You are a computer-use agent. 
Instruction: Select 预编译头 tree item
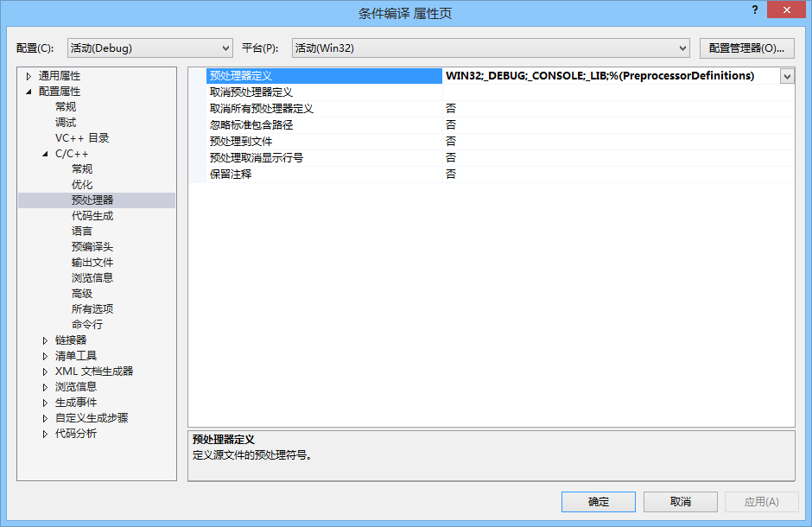[x=92, y=247]
